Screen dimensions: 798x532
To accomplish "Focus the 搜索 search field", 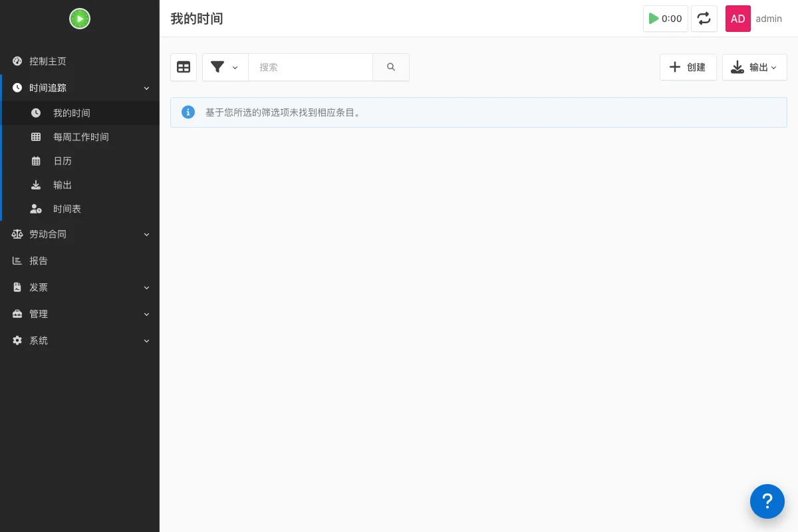I will point(311,67).
